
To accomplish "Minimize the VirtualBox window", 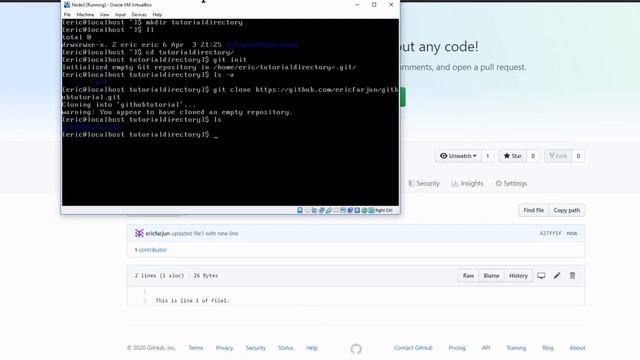I will (357, 5).
